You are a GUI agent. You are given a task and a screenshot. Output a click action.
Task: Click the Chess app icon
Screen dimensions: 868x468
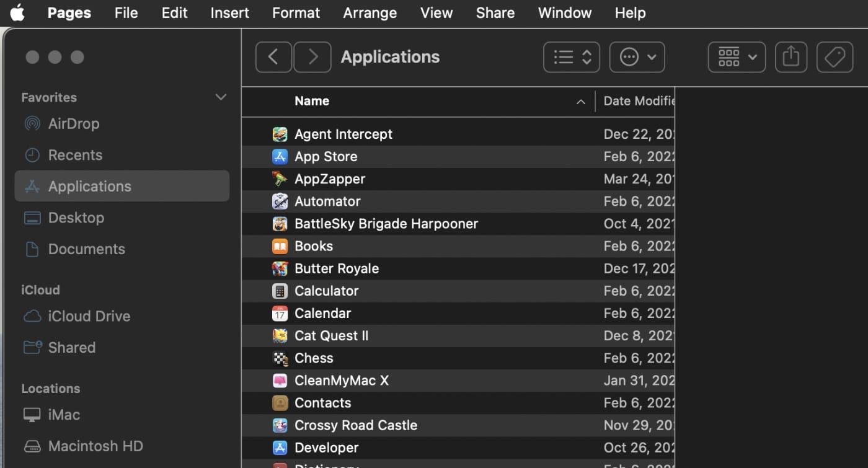pos(280,358)
